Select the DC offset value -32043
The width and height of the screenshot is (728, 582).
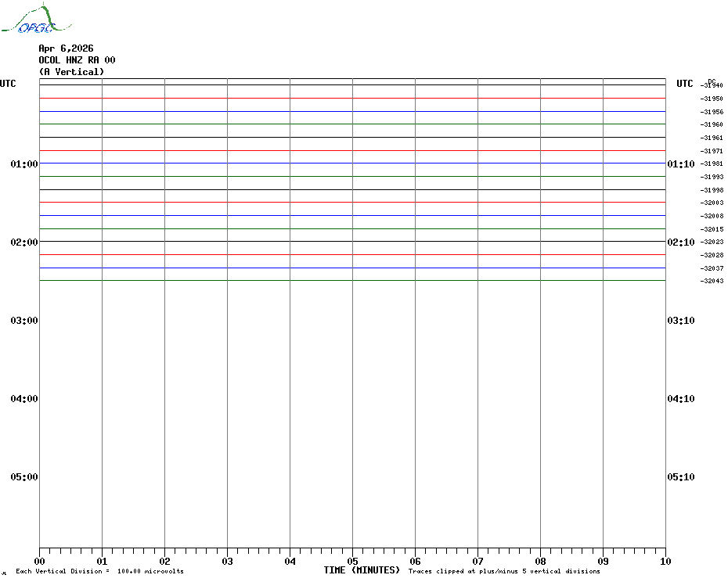point(712,282)
